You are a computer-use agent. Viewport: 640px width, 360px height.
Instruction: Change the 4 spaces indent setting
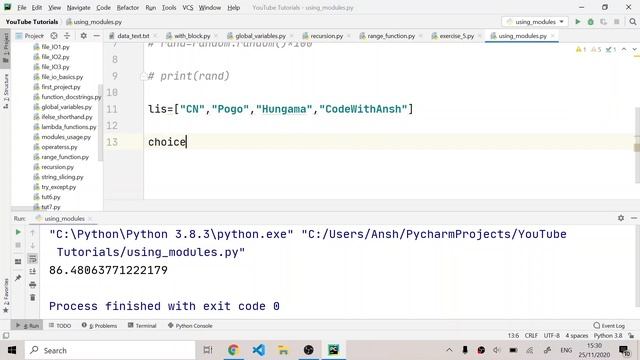pyautogui.click(x=576, y=336)
